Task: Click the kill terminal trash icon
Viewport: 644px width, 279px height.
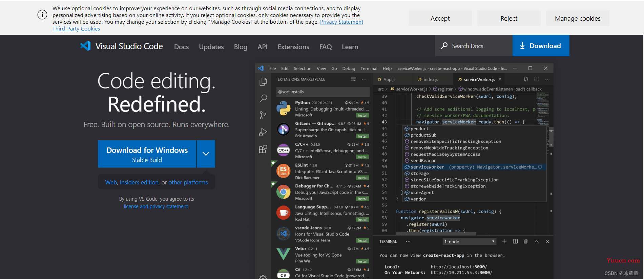Action: coord(526,241)
